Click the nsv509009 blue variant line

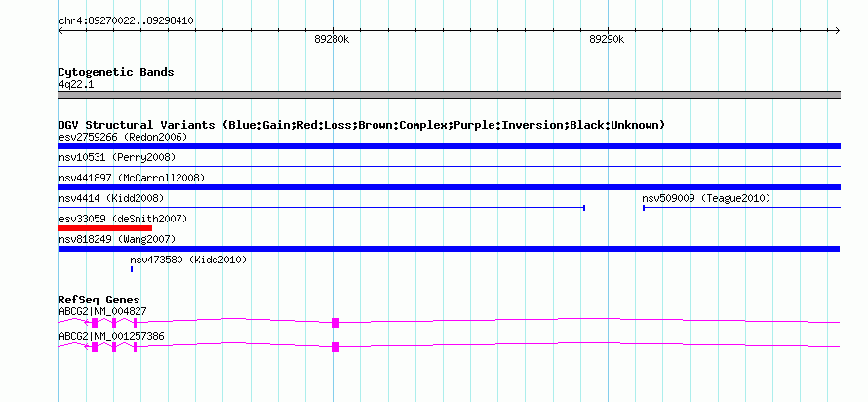(741, 208)
